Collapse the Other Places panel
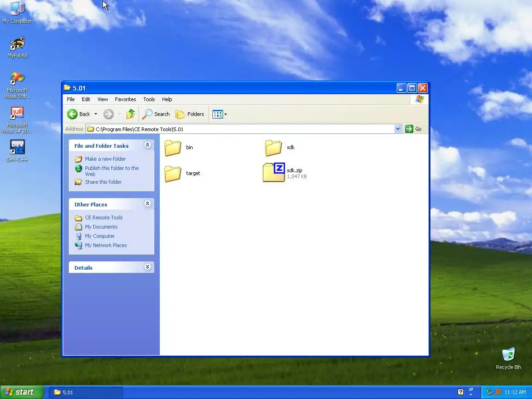532x399 pixels. pyautogui.click(x=148, y=204)
